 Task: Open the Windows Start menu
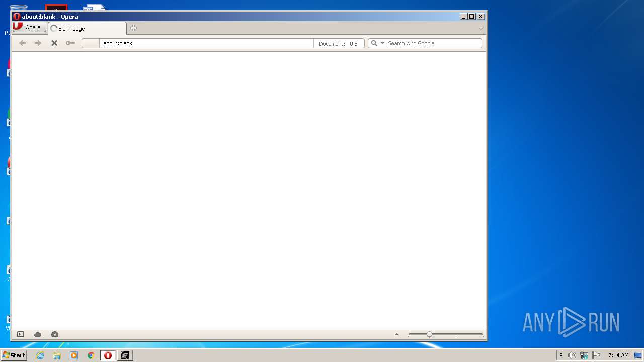[x=14, y=355]
